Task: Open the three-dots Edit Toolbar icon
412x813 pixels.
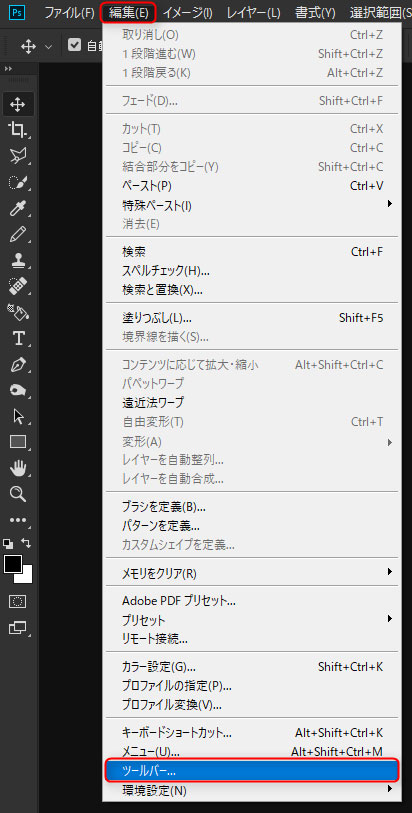Action: 18,520
